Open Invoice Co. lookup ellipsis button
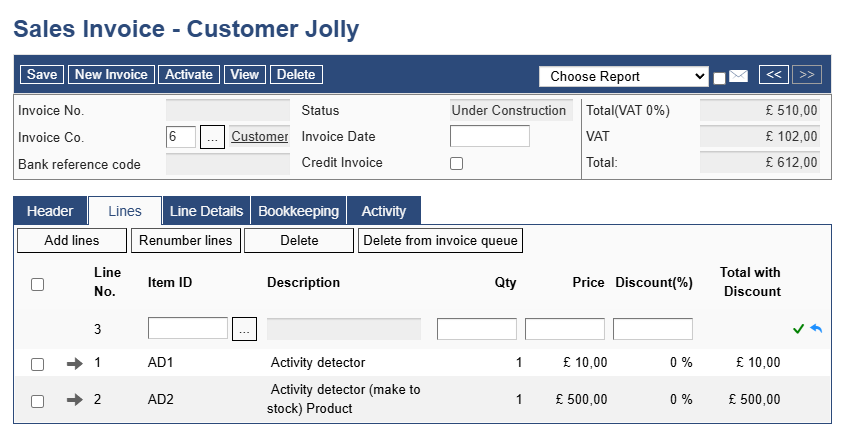The image size is (845, 443). tap(212, 137)
